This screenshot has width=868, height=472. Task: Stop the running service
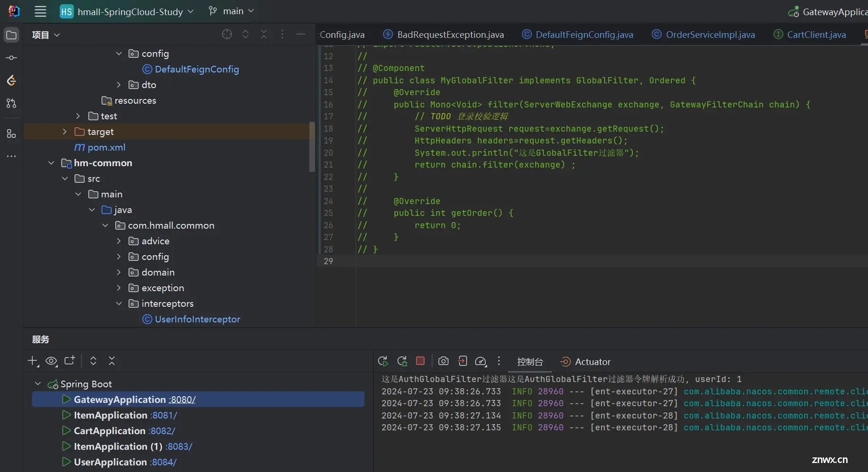(x=420, y=361)
